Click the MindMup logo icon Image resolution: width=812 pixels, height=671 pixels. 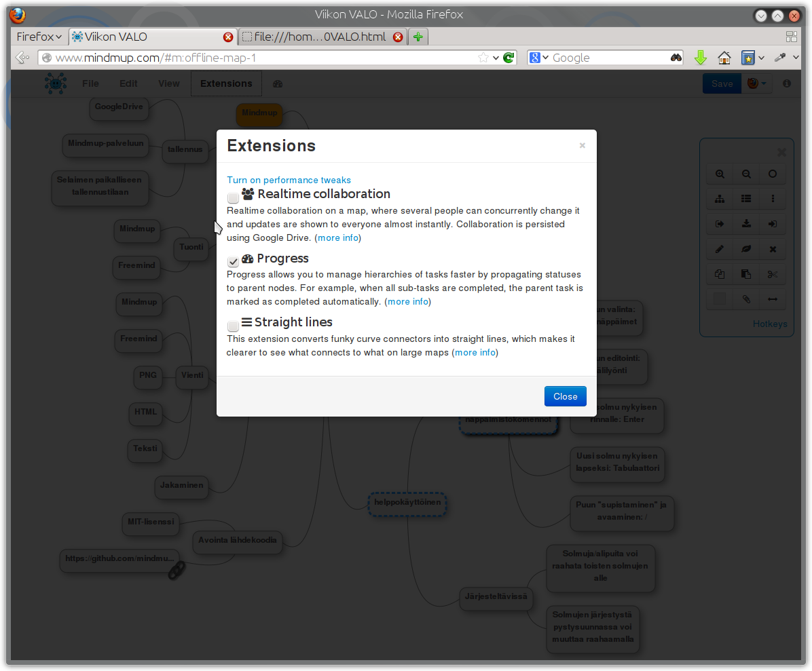click(56, 83)
